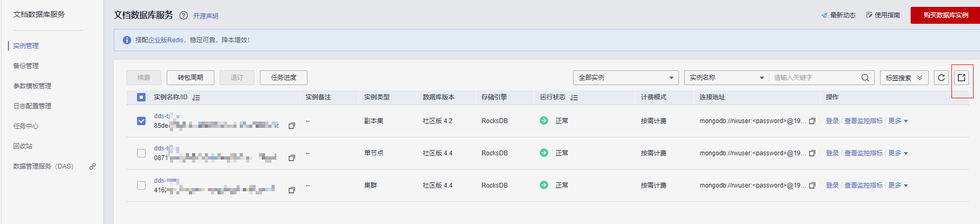The width and height of the screenshot is (980, 224).
Task: Click the refresh instance list icon
Action: pyautogui.click(x=941, y=78)
